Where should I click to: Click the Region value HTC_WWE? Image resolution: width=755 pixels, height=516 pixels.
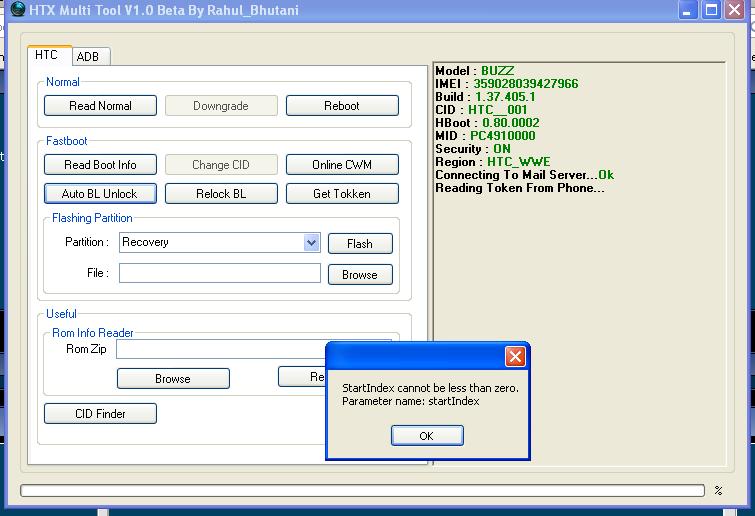[x=519, y=162]
